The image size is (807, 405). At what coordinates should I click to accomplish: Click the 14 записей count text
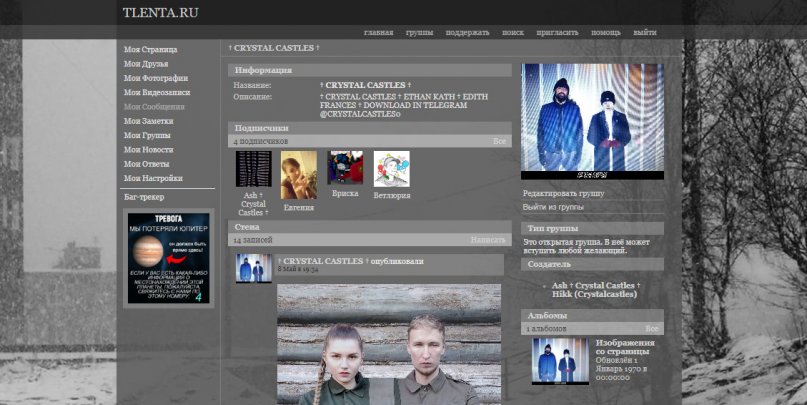click(x=253, y=240)
